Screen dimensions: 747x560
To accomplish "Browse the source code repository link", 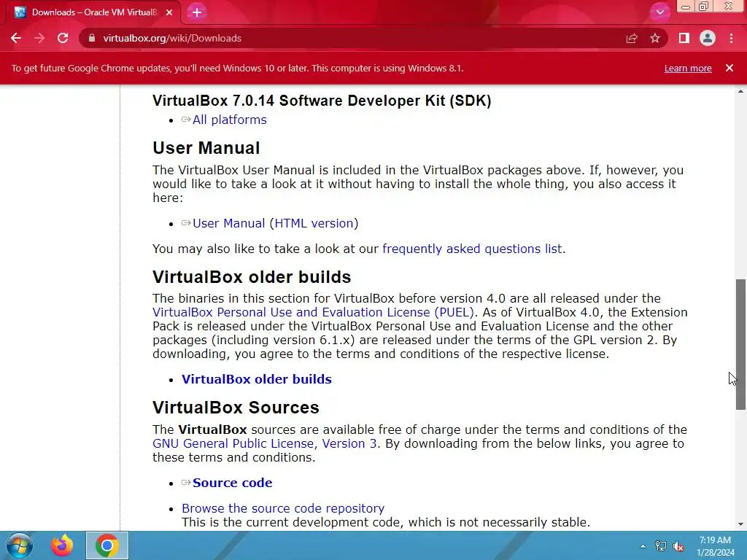I will (283, 508).
